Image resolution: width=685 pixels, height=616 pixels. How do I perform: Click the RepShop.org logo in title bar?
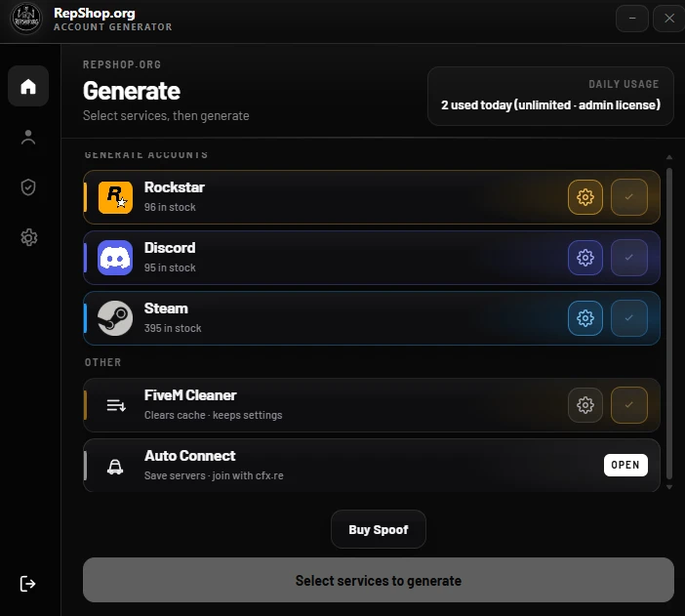(x=26, y=20)
